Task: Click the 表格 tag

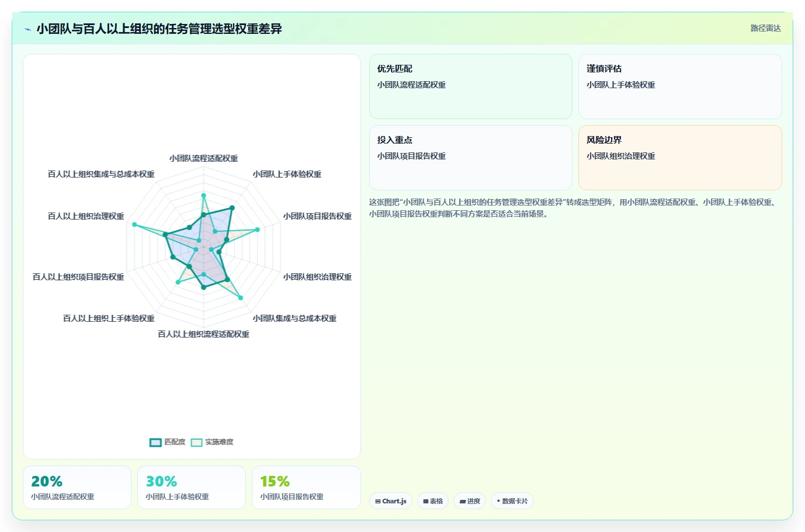Action: pos(433,501)
